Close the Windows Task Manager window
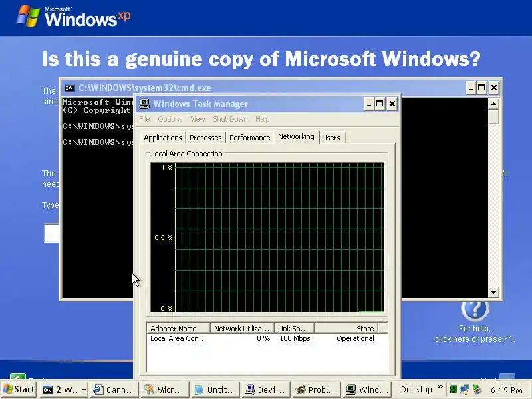Viewport: 532px width, 399px height. coord(392,104)
